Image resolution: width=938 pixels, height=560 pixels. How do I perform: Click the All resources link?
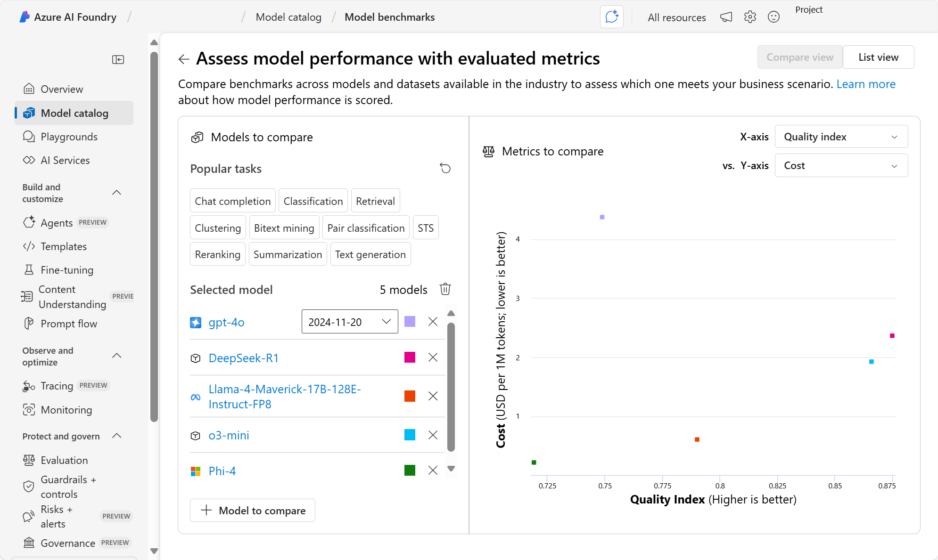(x=676, y=17)
